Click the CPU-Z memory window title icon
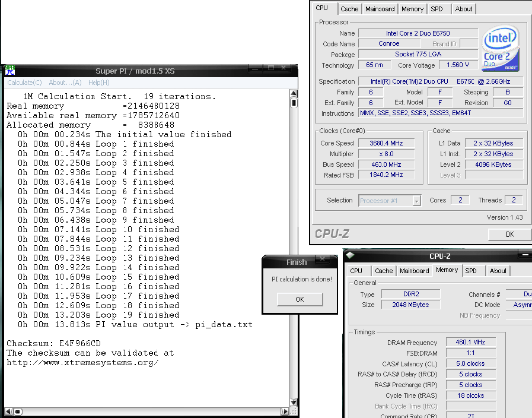 pyautogui.click(x=351, y=255)
